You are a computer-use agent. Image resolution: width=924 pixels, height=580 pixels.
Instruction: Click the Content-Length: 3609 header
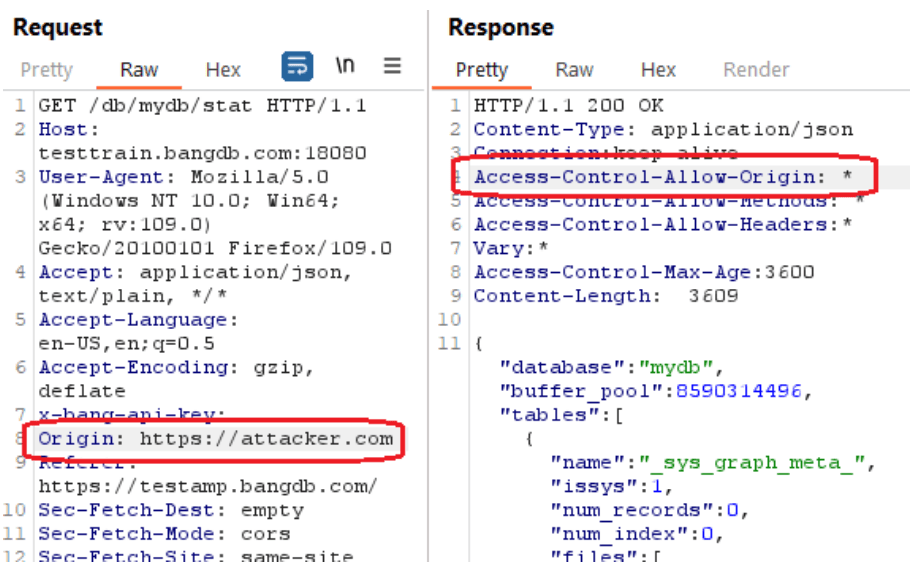coord(606,295)
